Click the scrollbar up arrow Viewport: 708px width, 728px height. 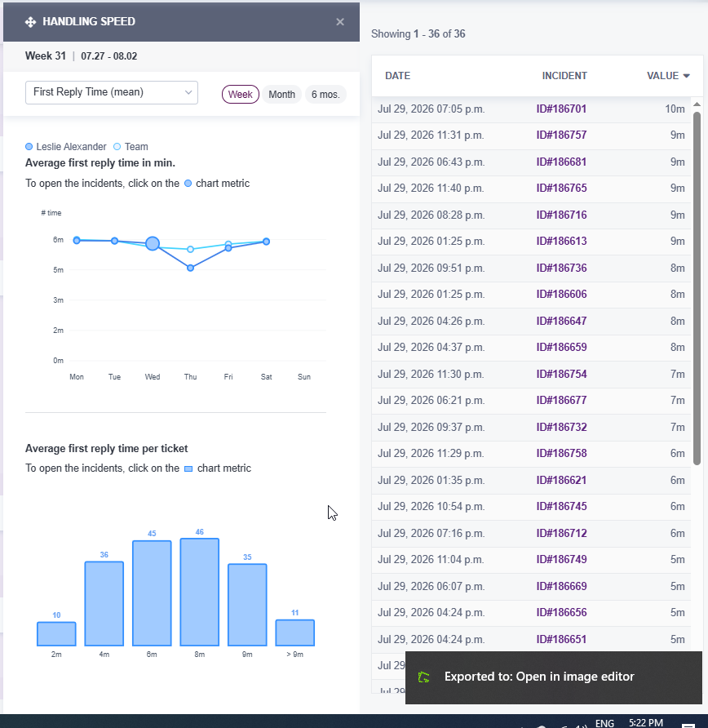[697, 104]
